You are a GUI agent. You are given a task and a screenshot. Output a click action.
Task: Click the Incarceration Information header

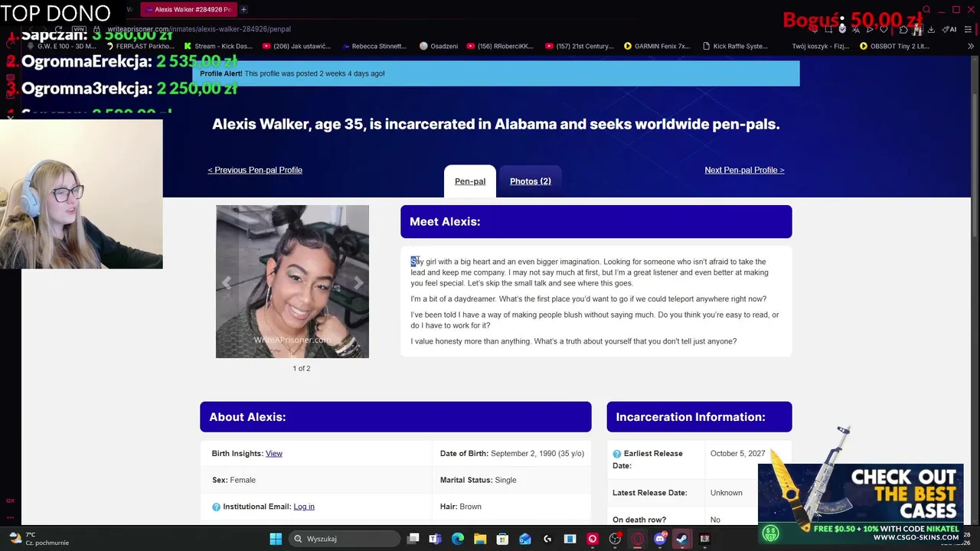699,417
